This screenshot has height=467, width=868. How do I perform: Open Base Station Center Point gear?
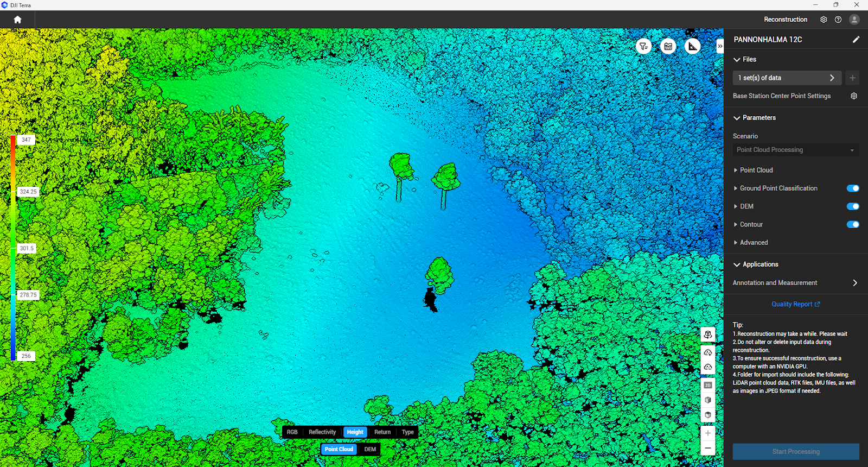pyautogui.click(x=854, y=96)
